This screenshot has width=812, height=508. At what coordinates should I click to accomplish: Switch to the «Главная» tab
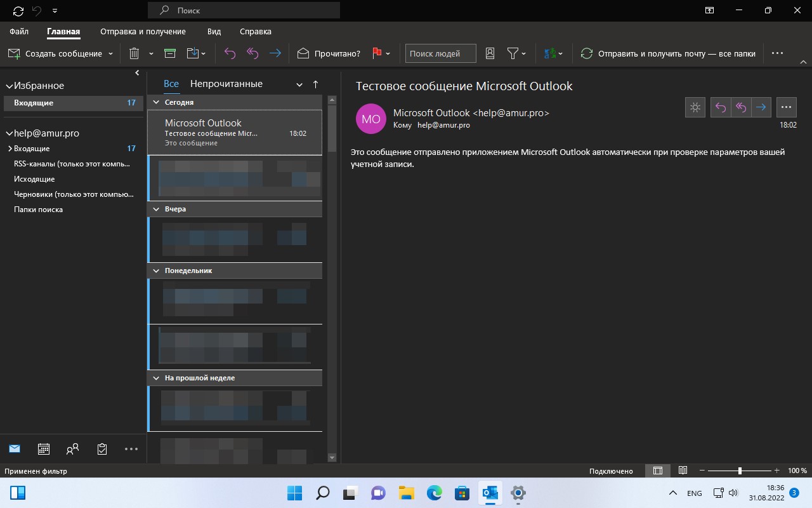click(63, 31)
